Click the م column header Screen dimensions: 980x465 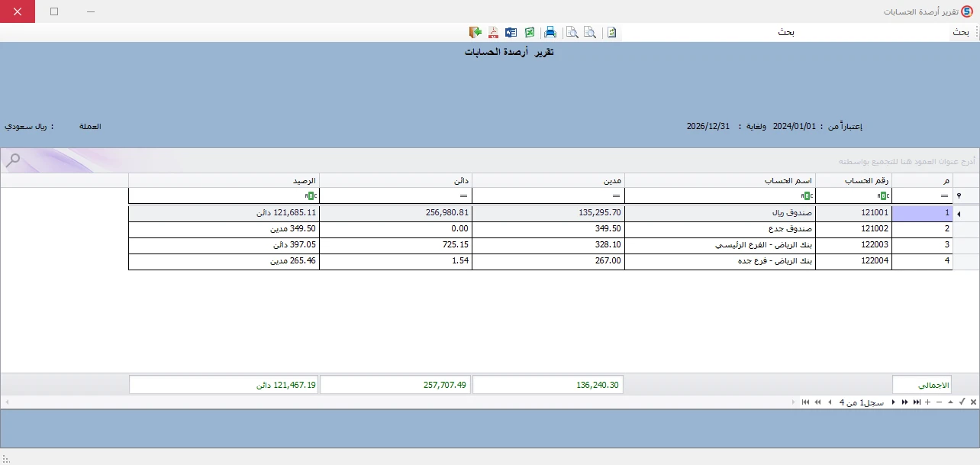tap(922, 180)
